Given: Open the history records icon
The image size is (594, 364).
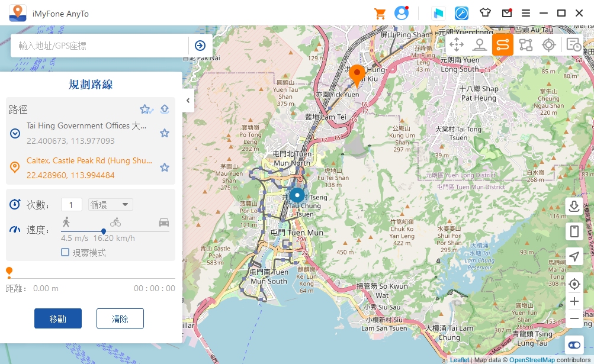Looking at the screenshot, I should point(573,45).
